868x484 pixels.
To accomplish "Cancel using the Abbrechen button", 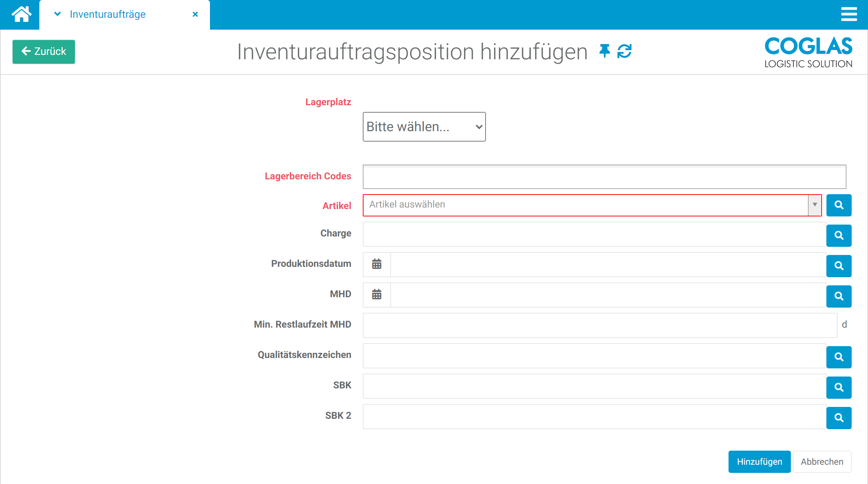I will 822,461.
